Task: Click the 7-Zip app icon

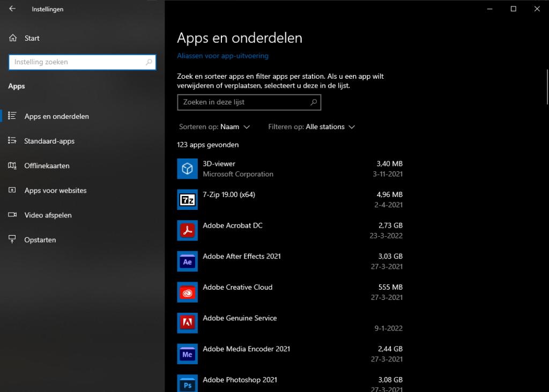Action: click(187, 199)
